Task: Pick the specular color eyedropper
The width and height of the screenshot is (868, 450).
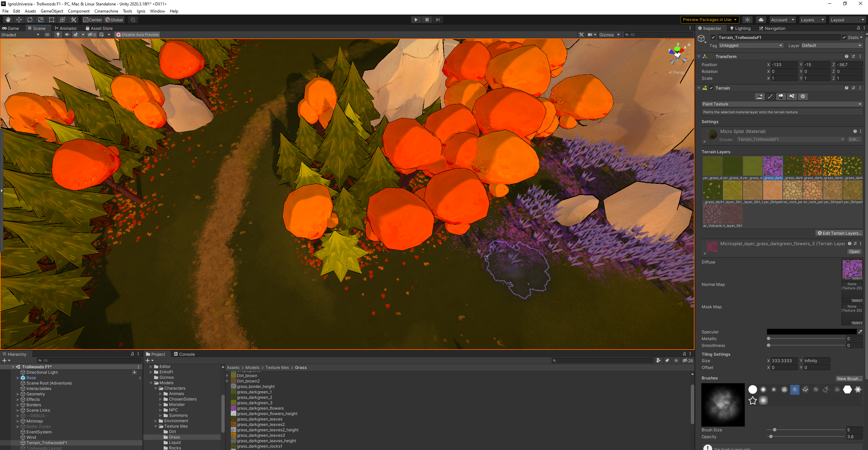Action: 860,332
